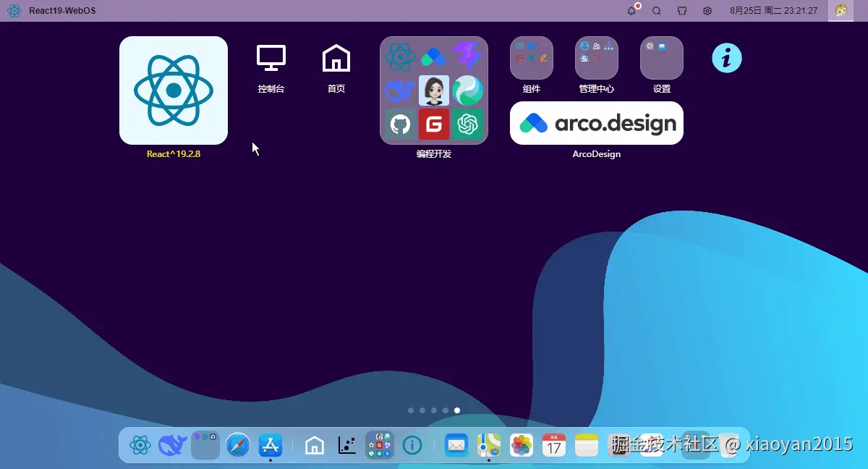Open React icon inside 编程开发 folder
The image size is (868, 469).
(x=400, y=56)
